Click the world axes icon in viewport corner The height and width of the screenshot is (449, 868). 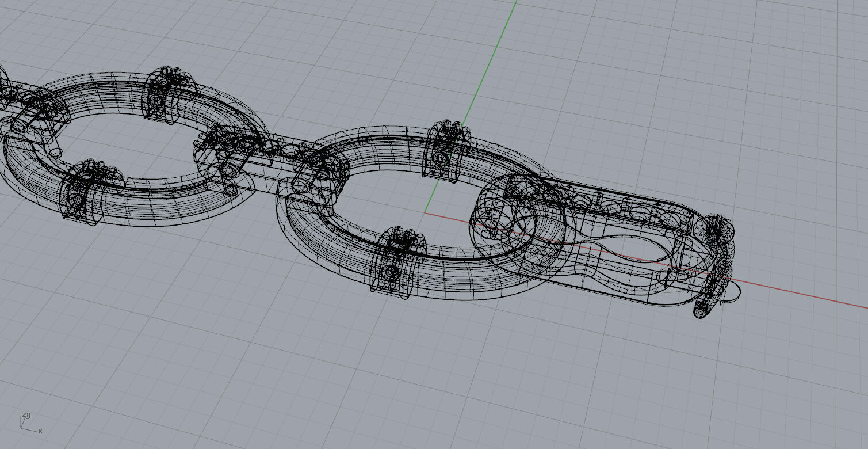[x=31, y=422]
